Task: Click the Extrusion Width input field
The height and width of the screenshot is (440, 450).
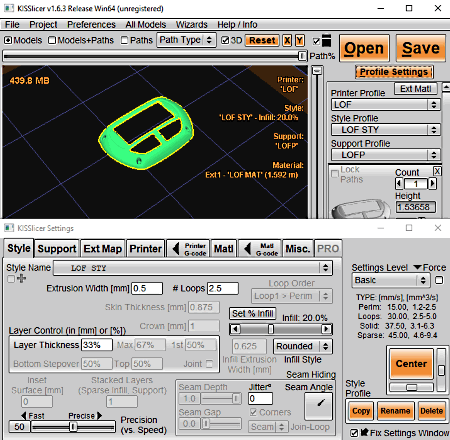Action: click(147, 288)
